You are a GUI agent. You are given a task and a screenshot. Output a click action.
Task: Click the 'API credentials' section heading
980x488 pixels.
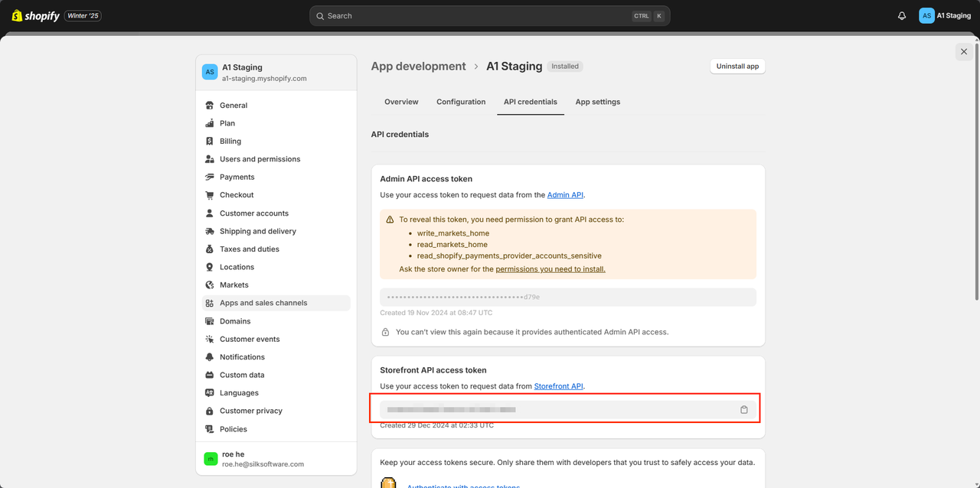[400, 135]
